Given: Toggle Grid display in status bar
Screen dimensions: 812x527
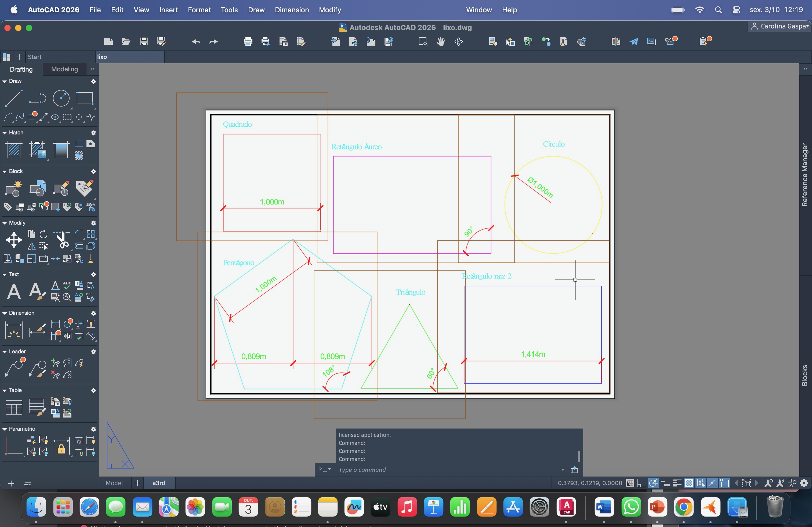Looking at the screenshot, I should coord(630,483).
